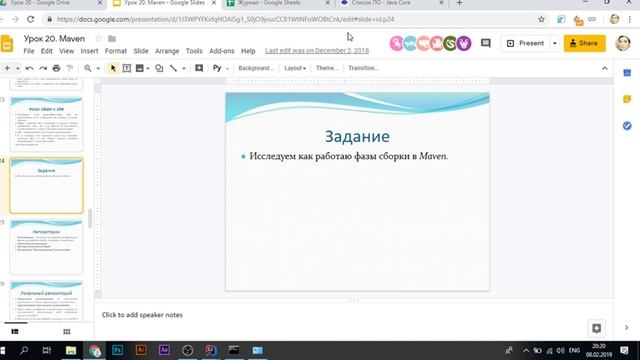Add new slide with plus icon
The height and width of the screenshot is (360, 640).
(x=7, y=68)
